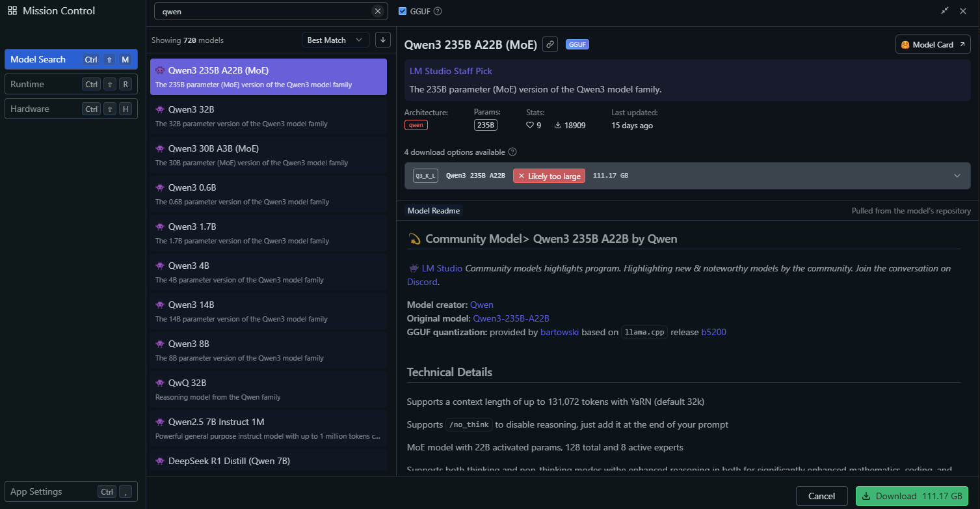Cancel the download dialog
Image resolution: width=980 pixels, height=509 pixels.
point(821,496)
